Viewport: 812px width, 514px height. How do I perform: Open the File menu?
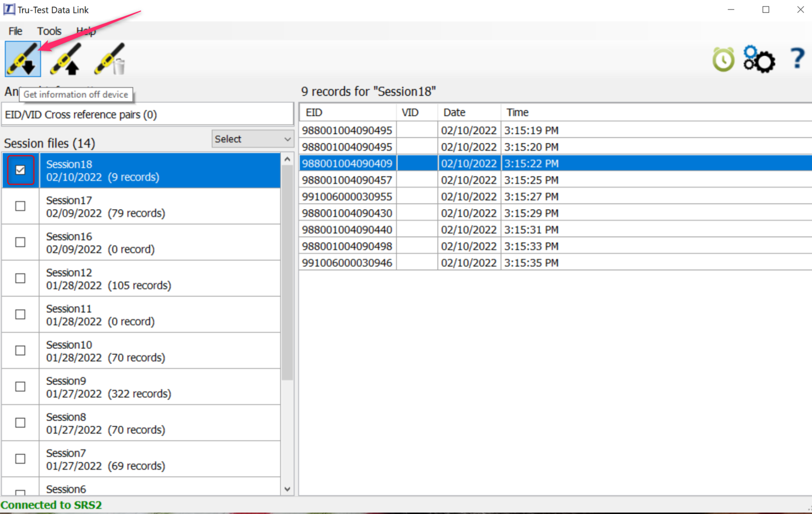point(16,31)
